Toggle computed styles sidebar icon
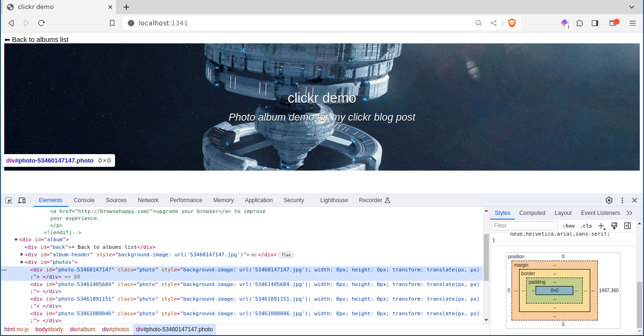644x336 pixels. [627, 226]
